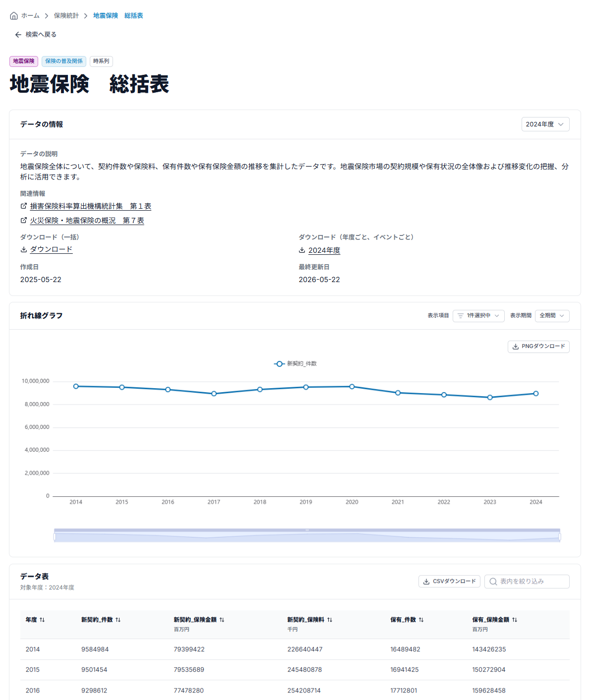Sort by 新契約_保険金額 column icon
The width and height of the screenshot is (591, 700).
(x=222, y=620)
